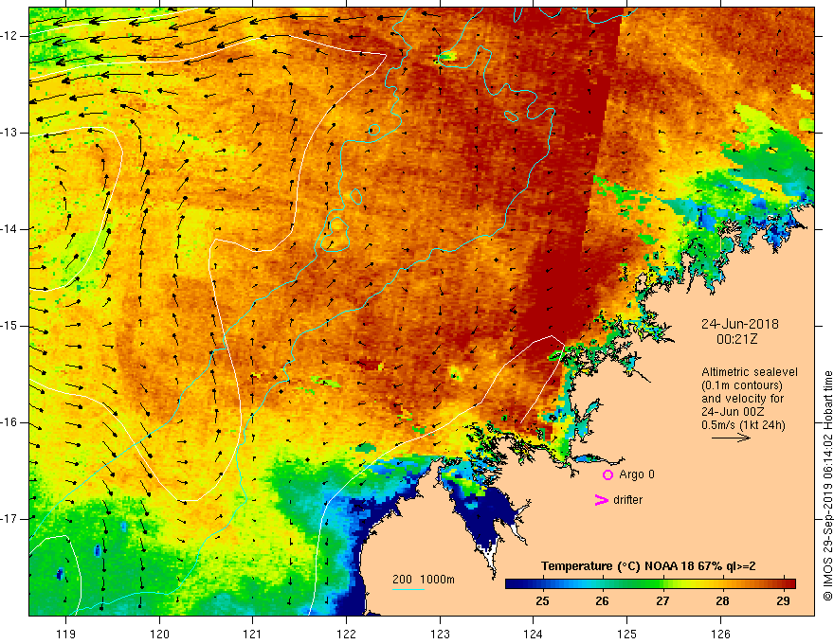
Task: Select the temperature colorbar's dark blue end
Action: coord(516,584)
